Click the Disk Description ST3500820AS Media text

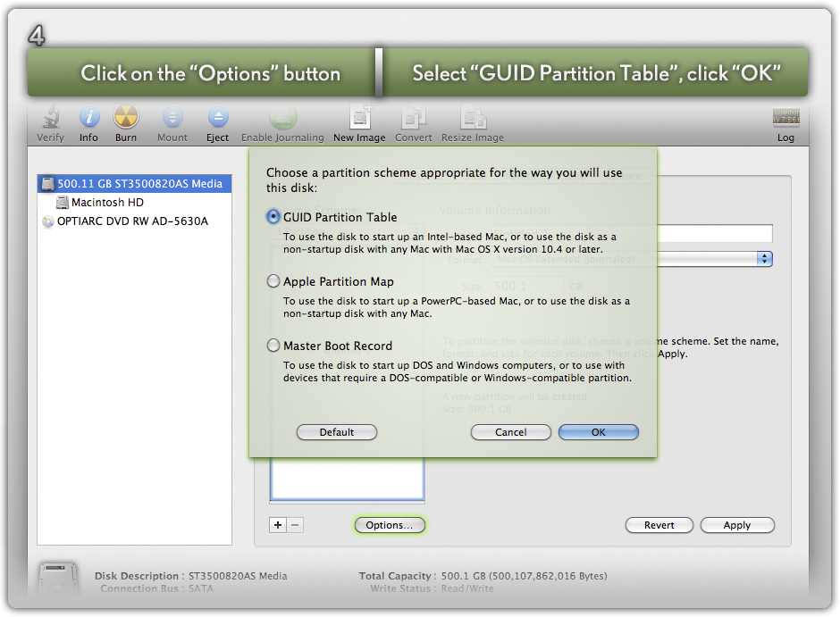(190, 576)
